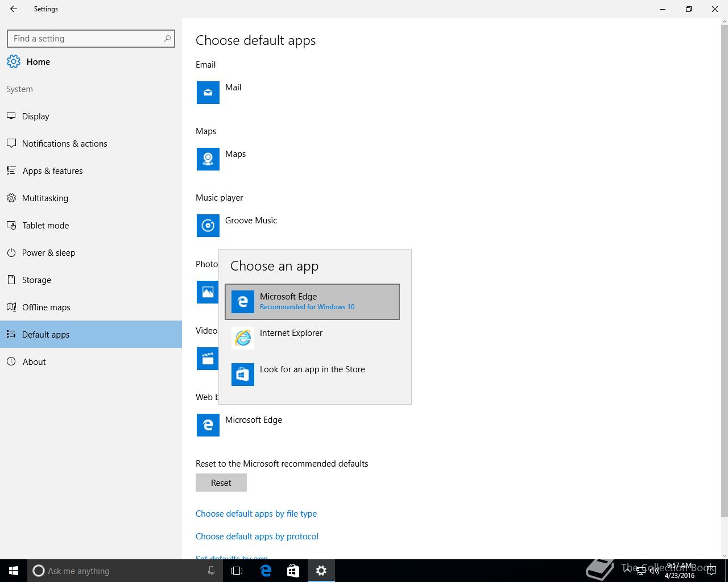The height and width of the screenshot is (582, 728).
Task: Click the Offline maps icon in sidebar
Action: 11,307
